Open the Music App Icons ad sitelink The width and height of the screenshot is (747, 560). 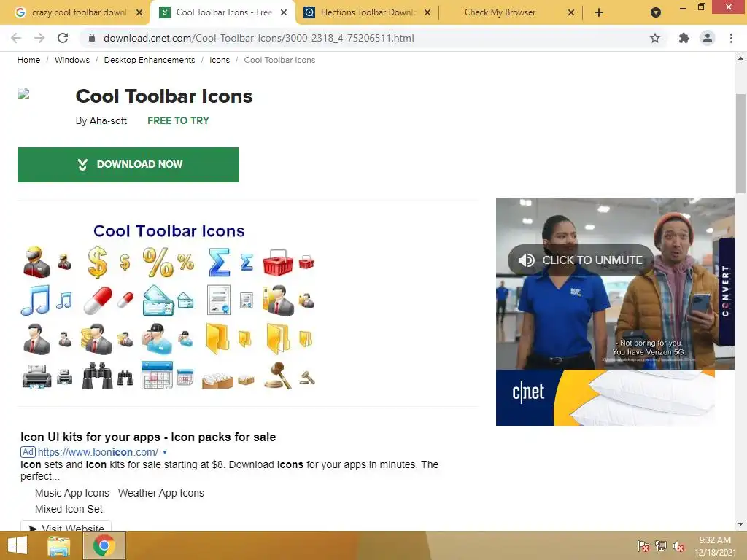pyautogui.click(x=72, y=494)
